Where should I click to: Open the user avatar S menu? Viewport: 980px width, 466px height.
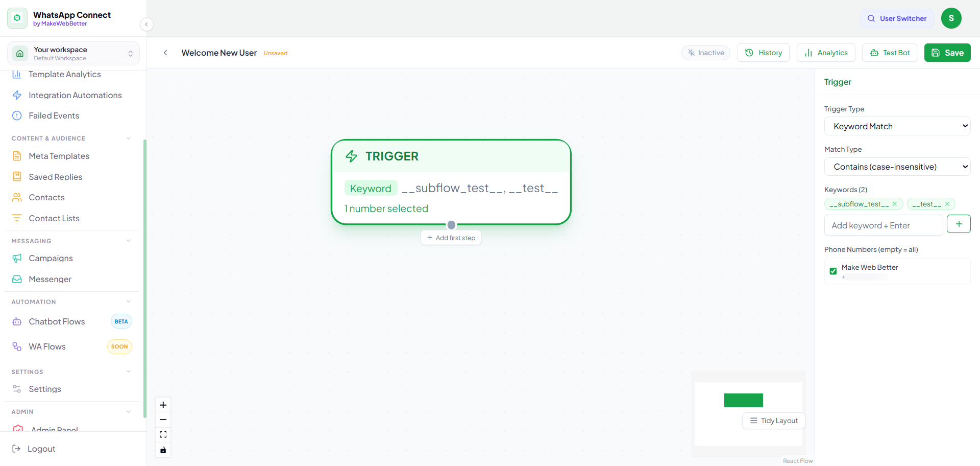tap(951, 18)
